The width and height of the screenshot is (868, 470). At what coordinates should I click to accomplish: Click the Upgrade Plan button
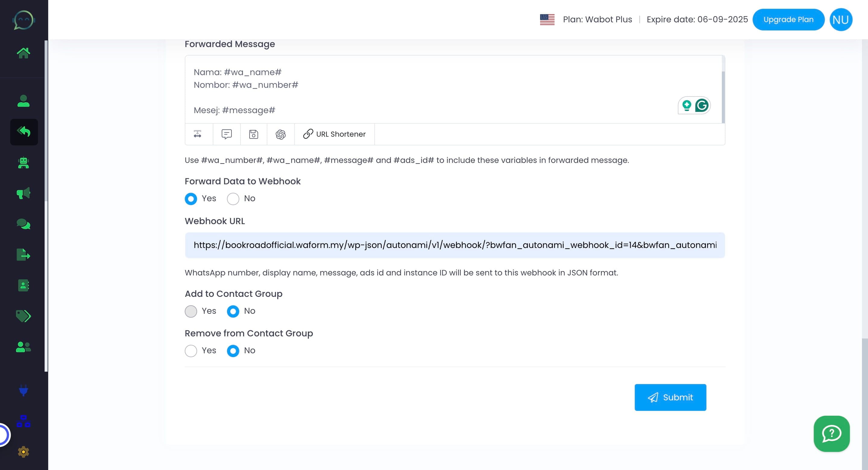click(788, 20)
